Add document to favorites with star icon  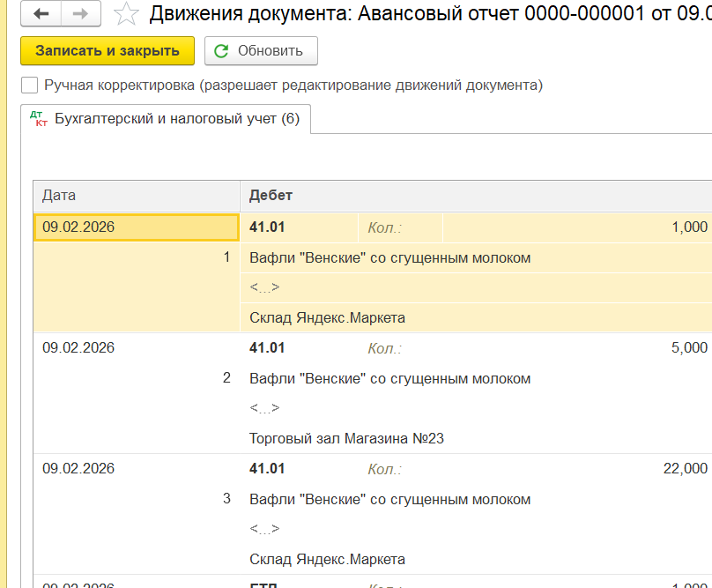coord(127,13)
